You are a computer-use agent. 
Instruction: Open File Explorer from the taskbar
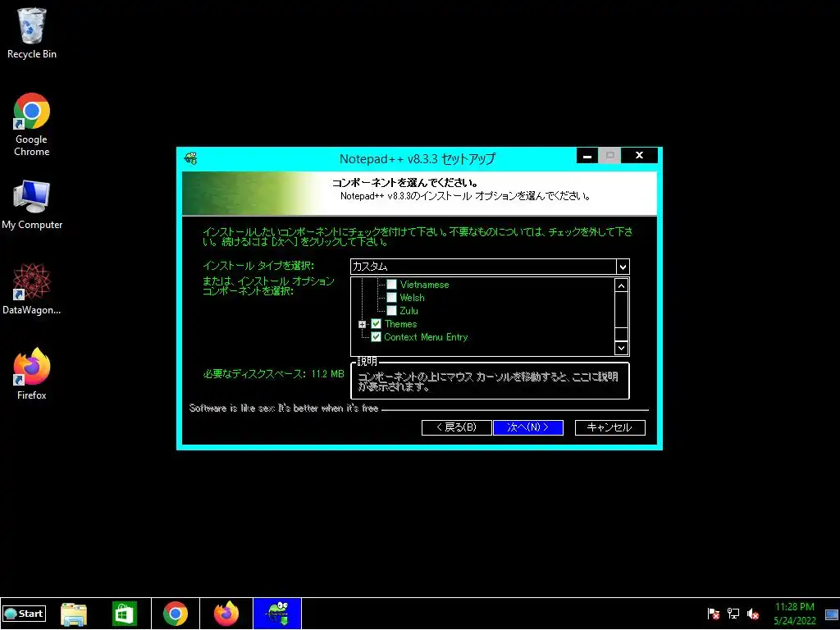tap(74, 614)
